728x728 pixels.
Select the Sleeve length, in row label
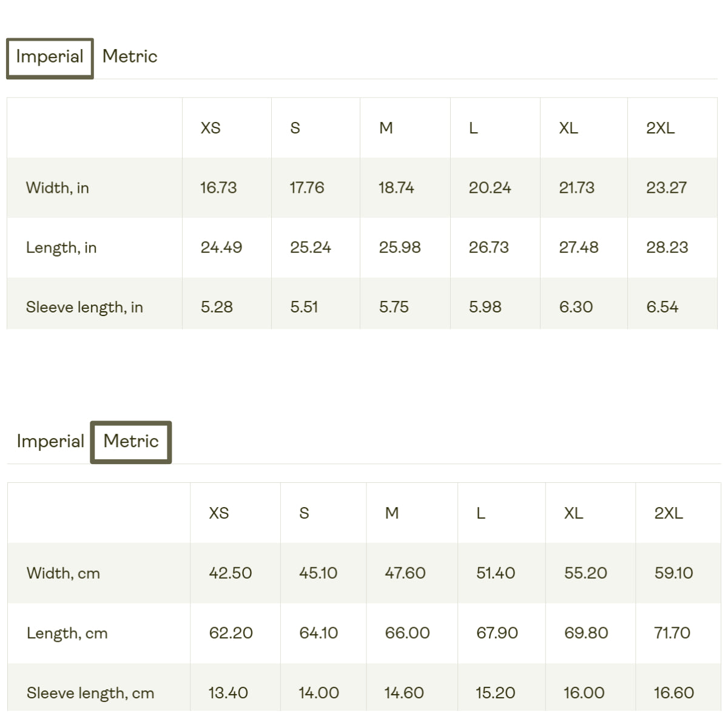[x=84, y=307]
